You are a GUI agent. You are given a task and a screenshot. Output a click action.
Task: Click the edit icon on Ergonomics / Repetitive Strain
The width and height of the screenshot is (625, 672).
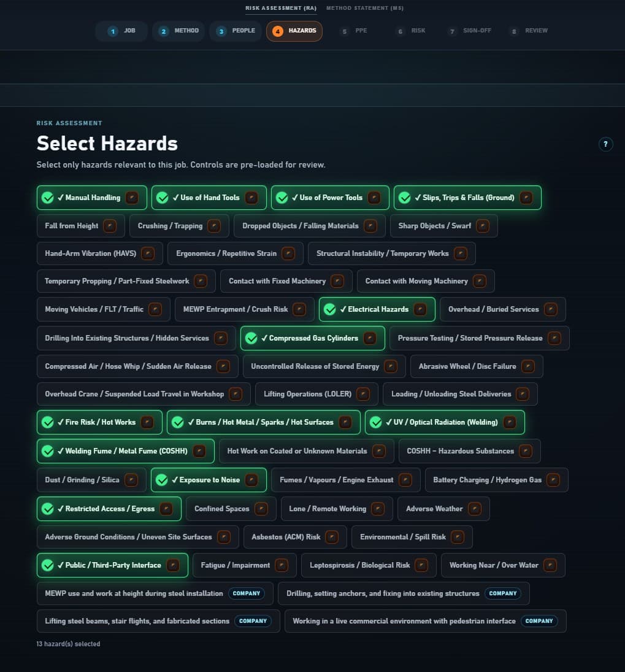pos(288,253)
